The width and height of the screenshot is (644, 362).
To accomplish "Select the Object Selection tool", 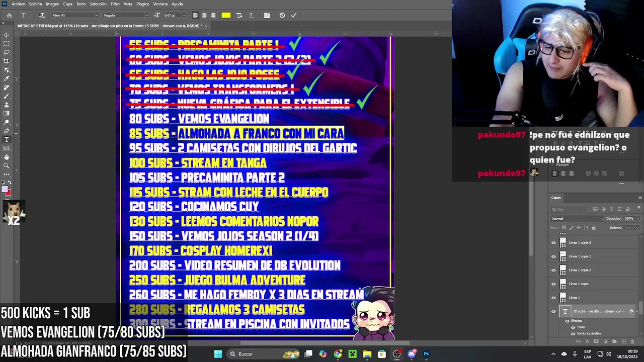I will coord(7,69).
